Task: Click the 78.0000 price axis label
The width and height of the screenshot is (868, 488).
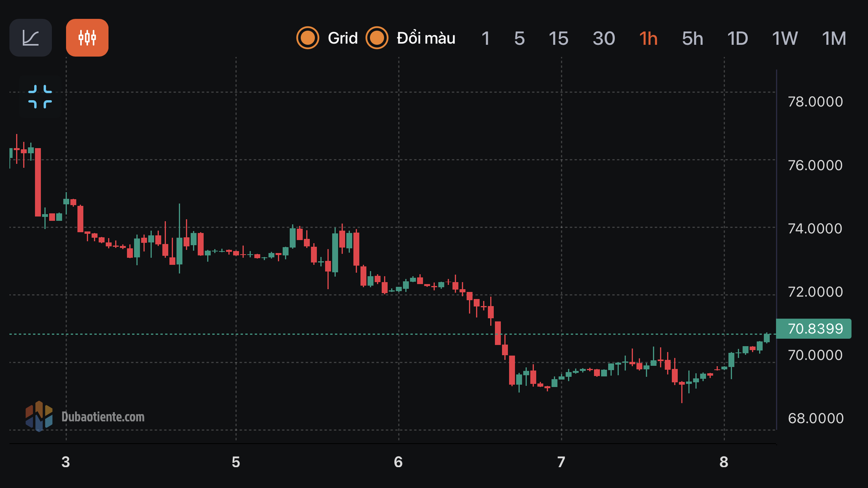Action: click(x=815, y=102)
